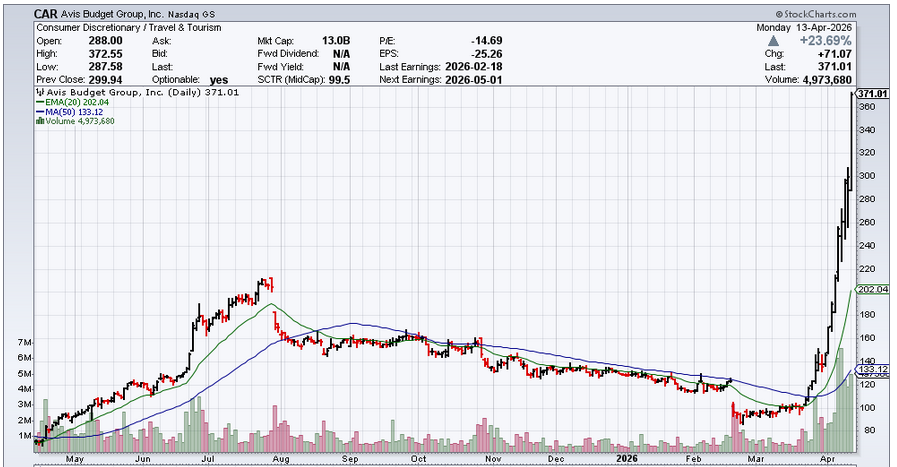Viewport: 897px width, 467px height.
Task: Click Consumer Discretionary / Travel & Tourism sector text
Action: (129, 27)
